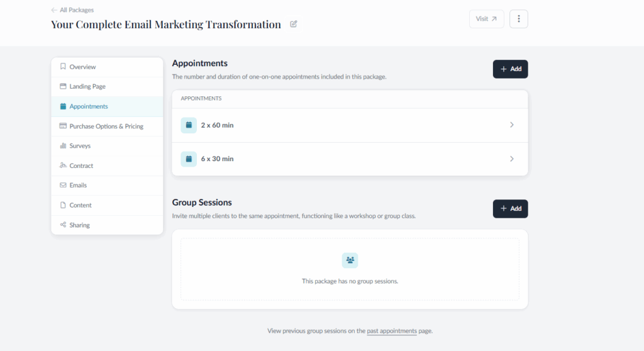The width and height of the screenshot is (644, 351).
Task: Click 'This package has no group sessions.' text
Action: point(350,281)
